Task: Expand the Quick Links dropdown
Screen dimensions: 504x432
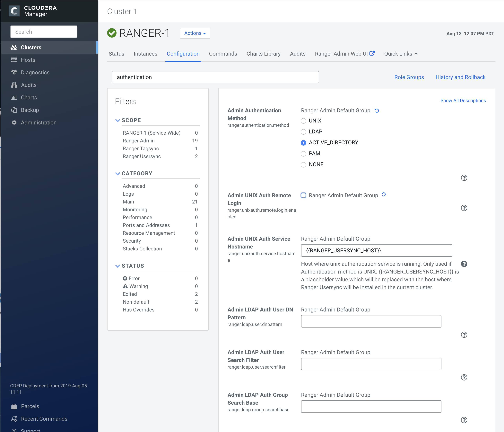Action: 401,54
